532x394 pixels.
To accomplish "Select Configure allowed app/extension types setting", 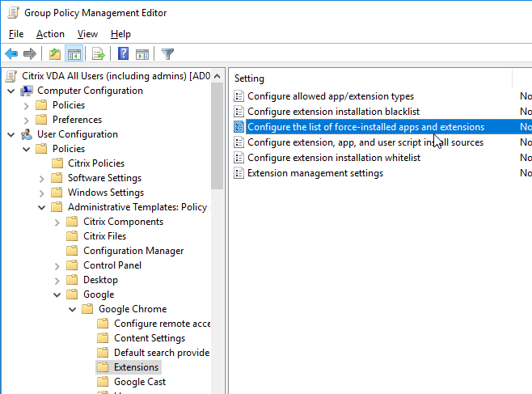I will (x=331, y=96).
